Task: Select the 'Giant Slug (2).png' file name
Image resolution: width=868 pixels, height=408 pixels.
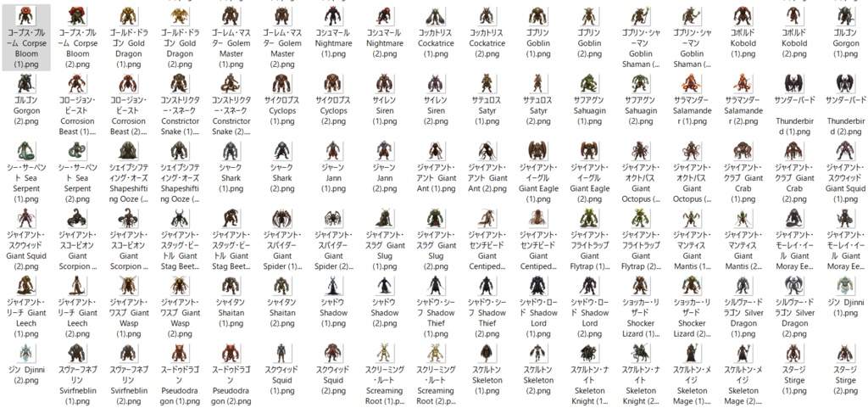Action: (x=436, y=251)
